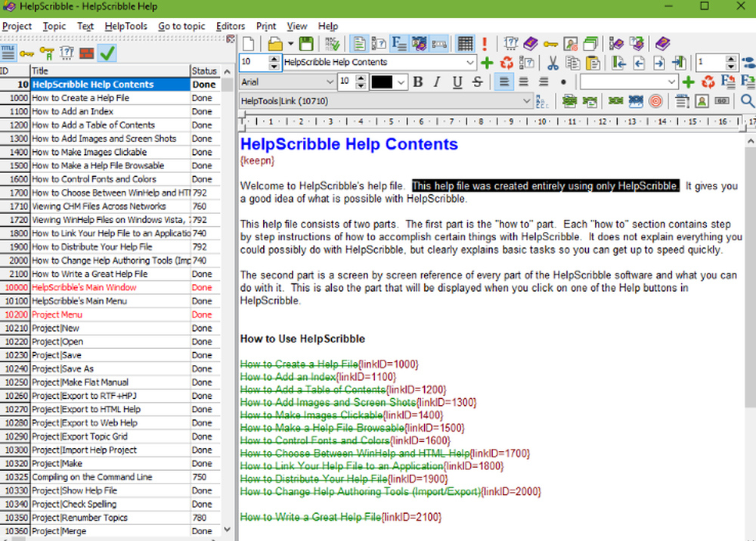Open the topic title dropdown

469,63
